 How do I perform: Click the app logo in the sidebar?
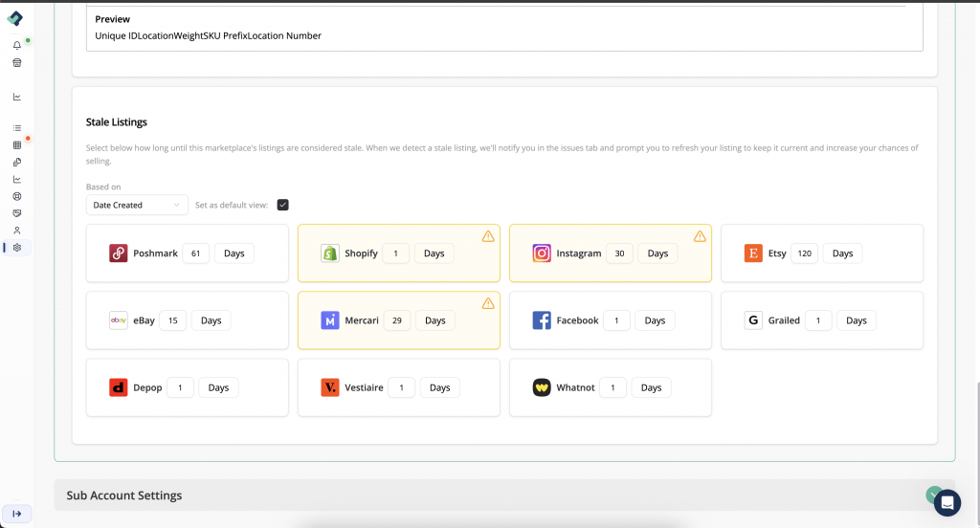[x=15, y=19]
